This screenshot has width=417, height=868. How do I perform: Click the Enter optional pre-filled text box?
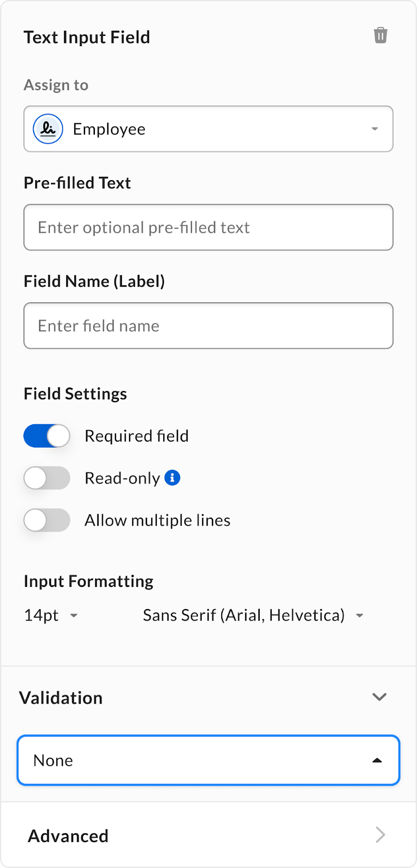(208, 227)
